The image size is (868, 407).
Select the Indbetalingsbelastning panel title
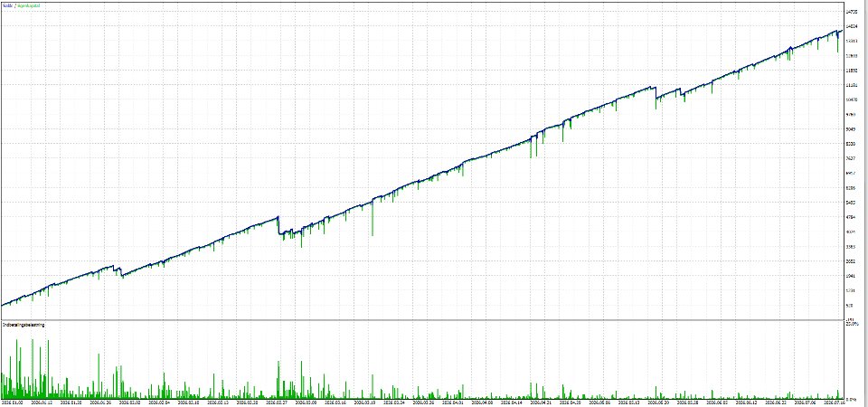24,325
